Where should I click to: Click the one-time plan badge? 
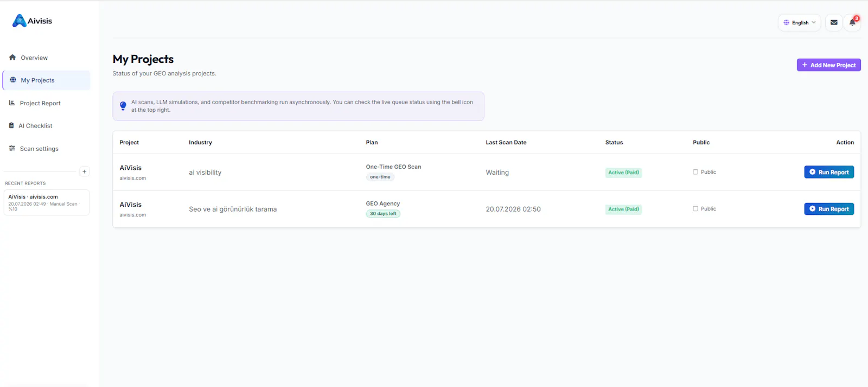(x=380, y=177)
